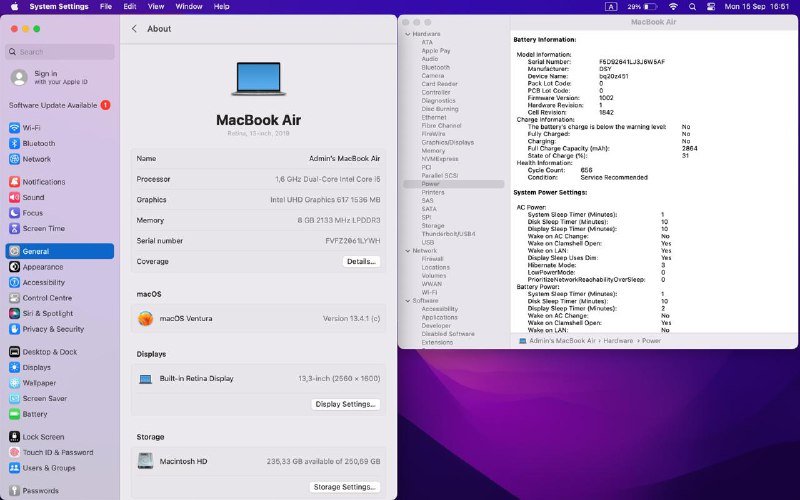This screenshot has height=500, width=800.
Task: Open Screen Saver settings
Action: pyautogui.click(x=38, y=398)
